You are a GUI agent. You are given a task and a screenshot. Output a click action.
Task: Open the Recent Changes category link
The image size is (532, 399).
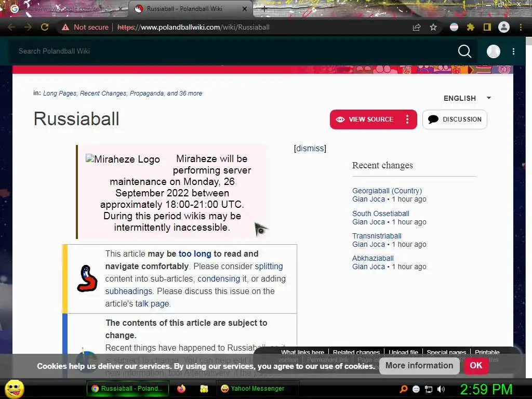[103, 94]
